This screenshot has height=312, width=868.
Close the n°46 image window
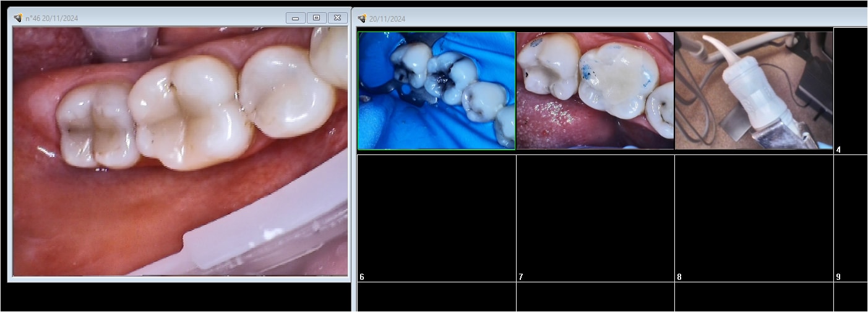click(x=337, y=18)
